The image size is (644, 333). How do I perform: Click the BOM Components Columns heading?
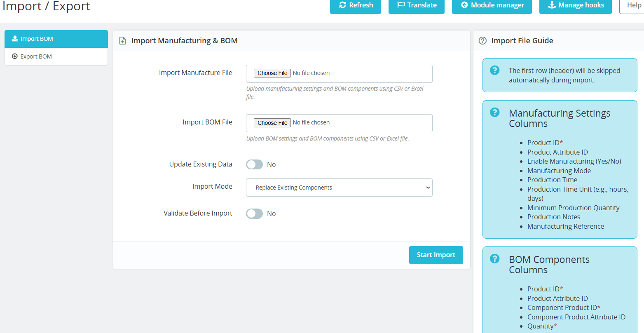[x=549, y=265]
